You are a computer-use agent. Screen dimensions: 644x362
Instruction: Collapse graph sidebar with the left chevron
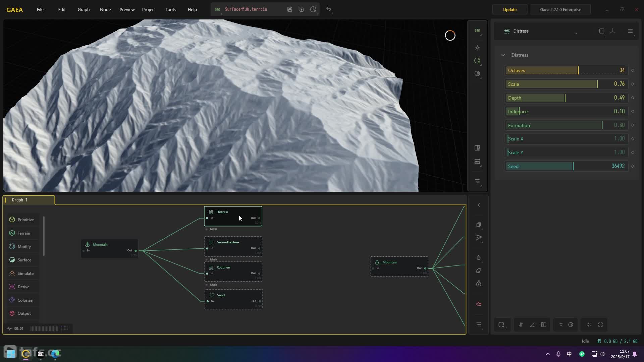click(479, 205)
